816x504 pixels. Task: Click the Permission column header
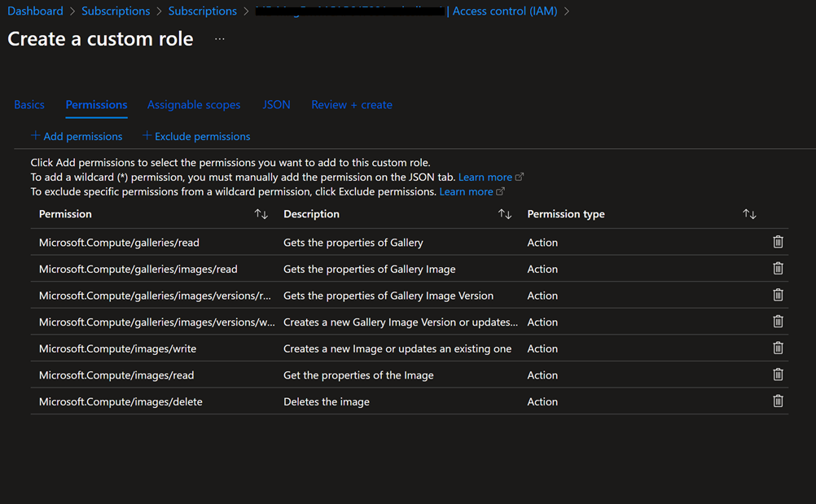[65, 214]
